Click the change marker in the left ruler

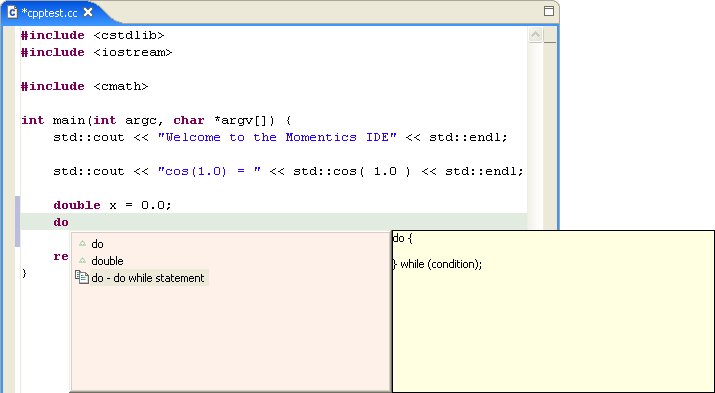(17, 222)
